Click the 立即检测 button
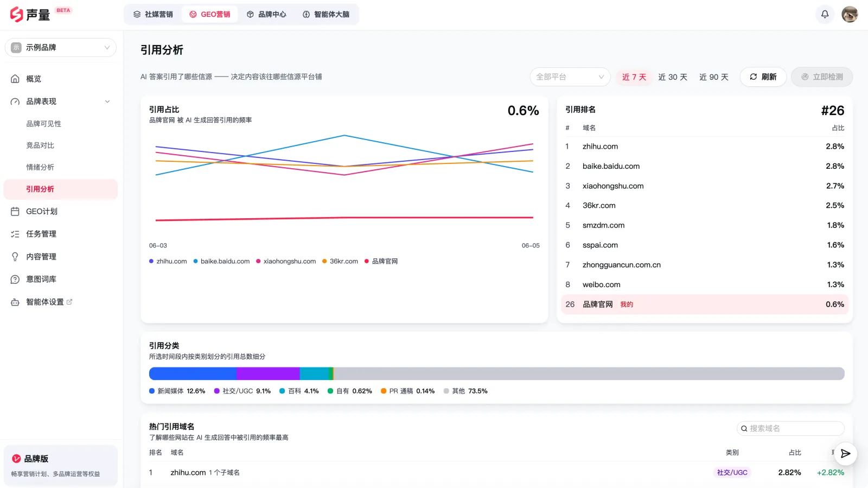This screenshot has height=488, width=868. [x=822, y=77]
